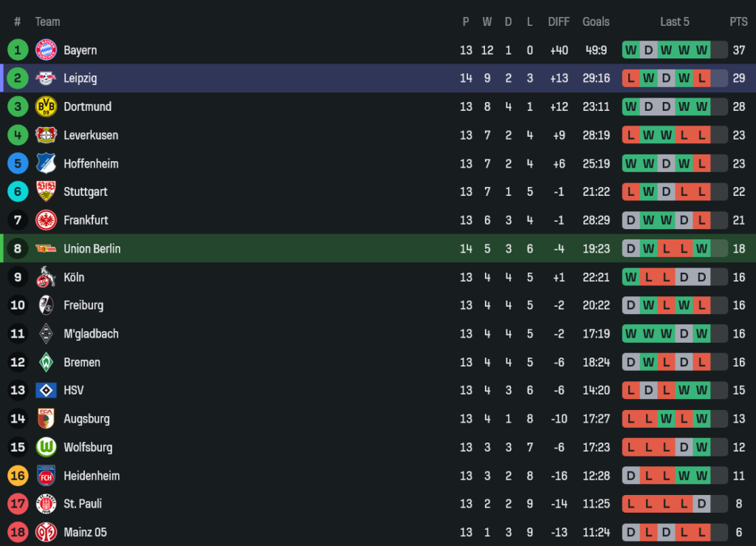This screenshot has height=546, width=756.
Task: Click the Hoffenheim club logo
Action: 46,163
